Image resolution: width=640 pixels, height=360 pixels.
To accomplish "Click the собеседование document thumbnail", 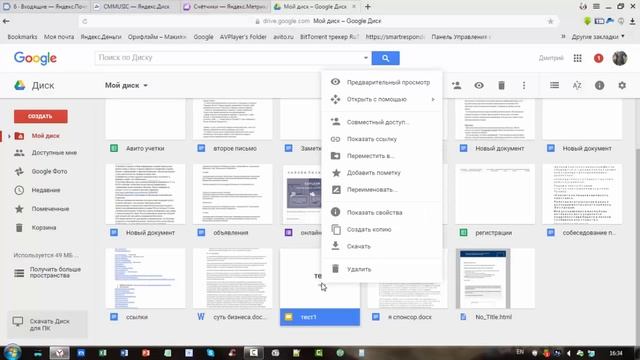I will pos(582,194).
